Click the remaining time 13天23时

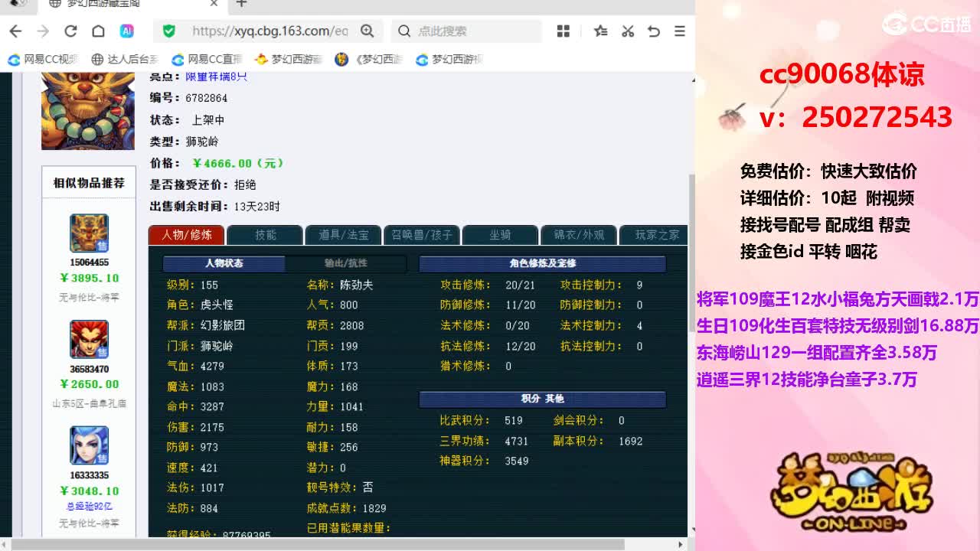(257, 207)
